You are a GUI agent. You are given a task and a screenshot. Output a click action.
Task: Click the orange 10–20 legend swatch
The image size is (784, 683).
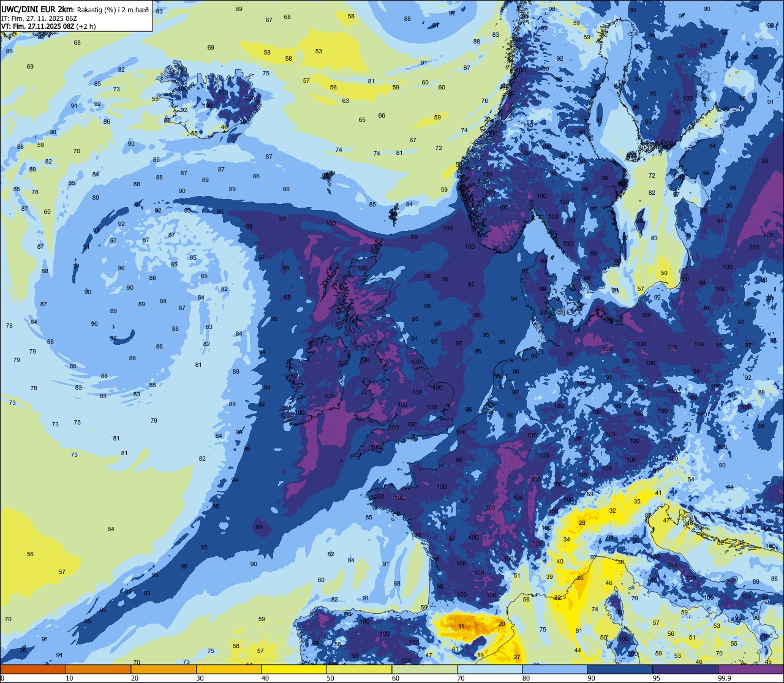pyautogui.click(x=98, y=669)
